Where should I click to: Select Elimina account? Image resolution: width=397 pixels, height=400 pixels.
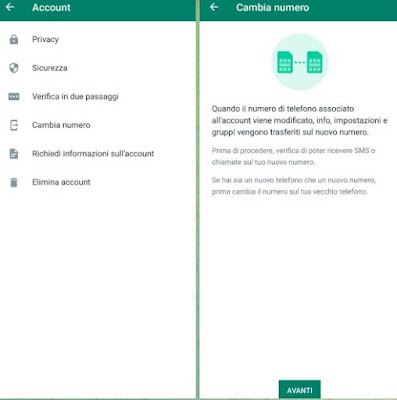pos(98,182)
